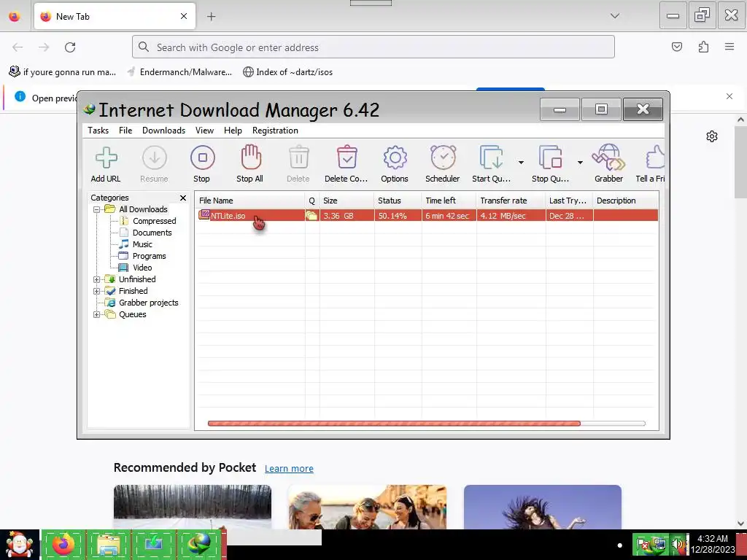The width and height of the screenshot is (747, 560).
Task: Open IDM Options gear icon
Action: point(395,157)
